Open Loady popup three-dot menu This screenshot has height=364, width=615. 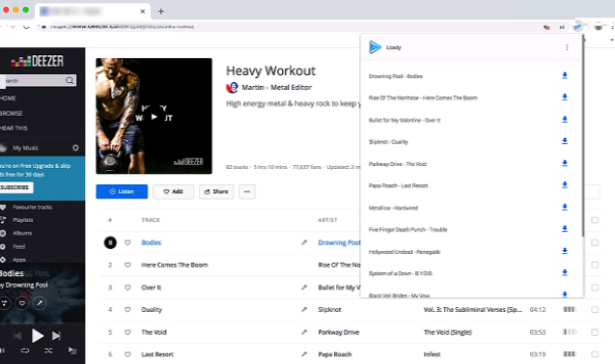[x=567, y=47]
